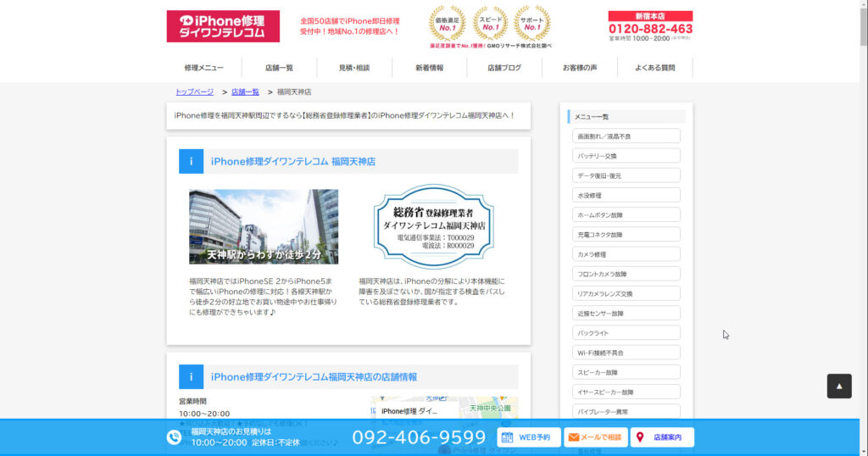Click the map pin icon on 店舗案内
Screen dimensions: 868x456
point(640,437)
